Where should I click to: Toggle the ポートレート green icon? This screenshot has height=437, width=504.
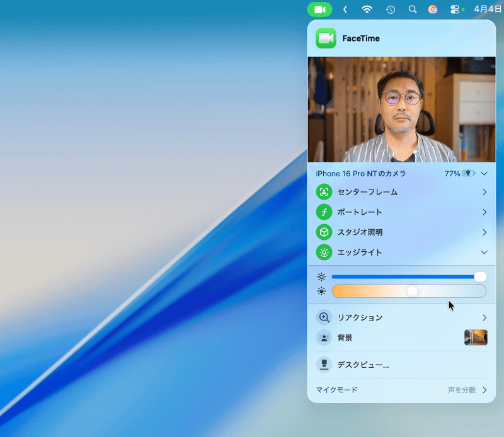coord(324,212)
